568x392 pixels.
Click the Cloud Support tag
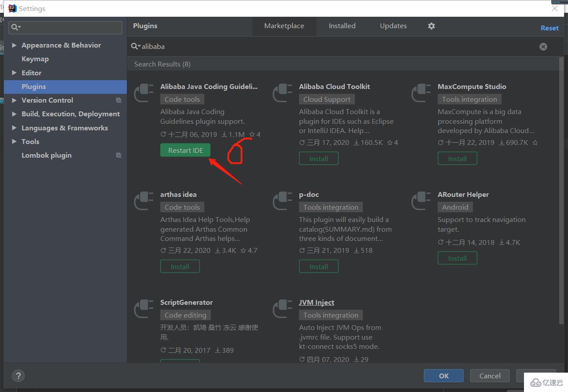pos(327,100)
